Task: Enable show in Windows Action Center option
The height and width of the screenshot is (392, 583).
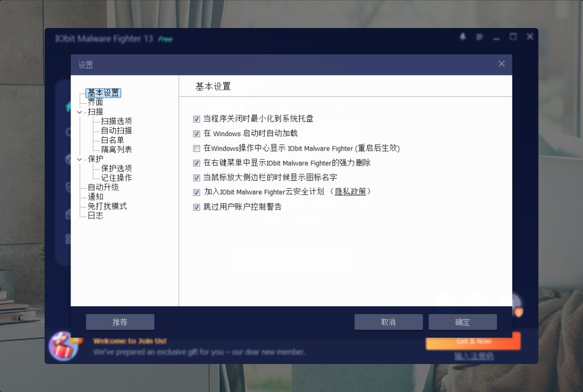Action: [197, 148]
